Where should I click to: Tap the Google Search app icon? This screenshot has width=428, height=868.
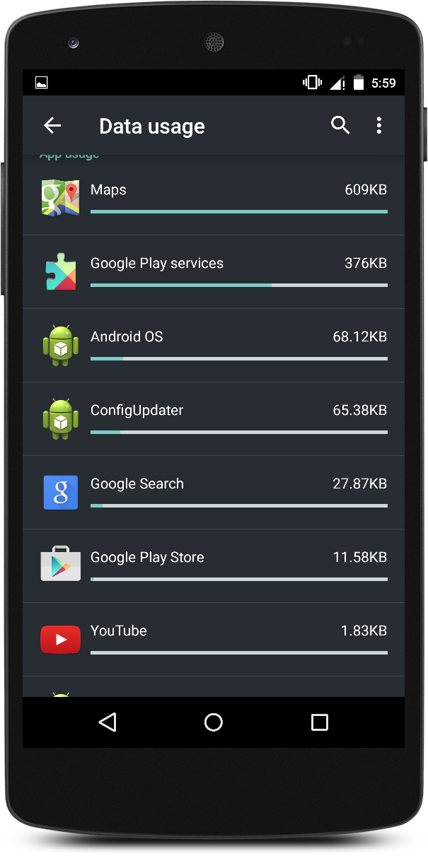(60, 493)
